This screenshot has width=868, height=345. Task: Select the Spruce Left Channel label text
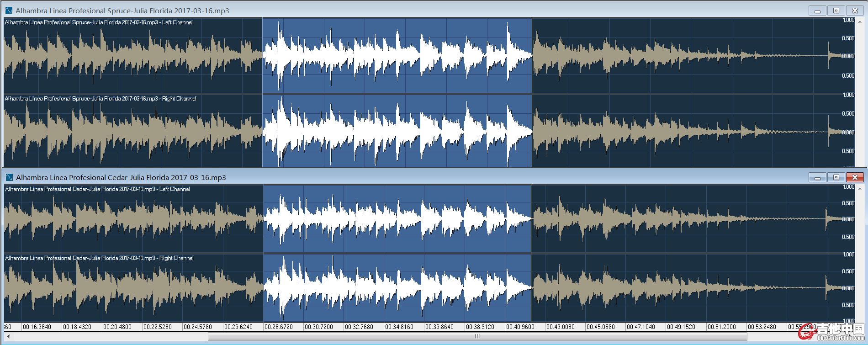coord(99,22)
